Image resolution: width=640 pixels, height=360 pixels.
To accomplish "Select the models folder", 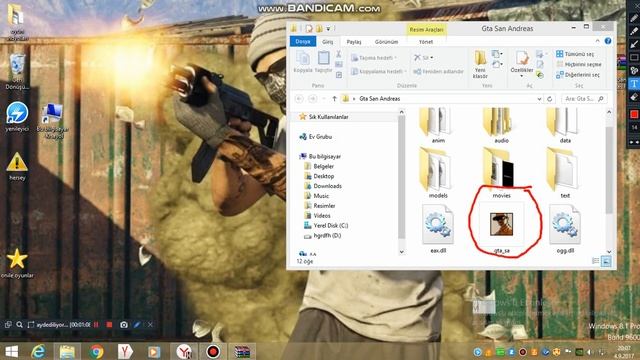I will coord(438,173).
